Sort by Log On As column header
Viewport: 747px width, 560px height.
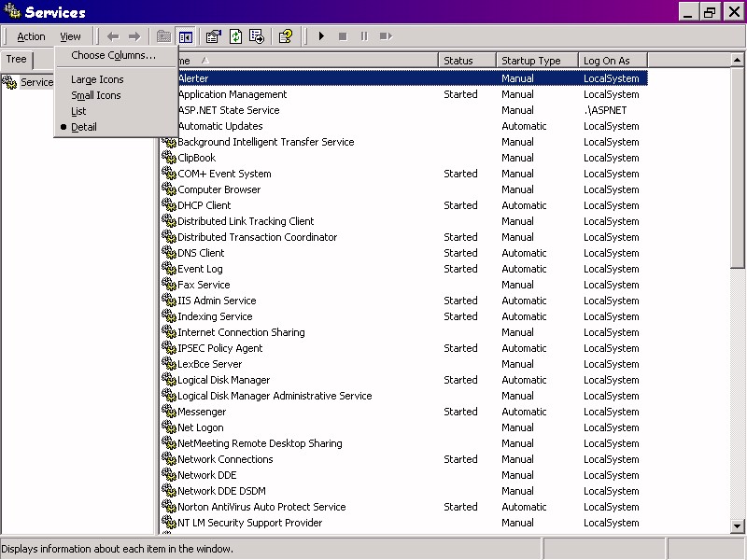(612, 61)
